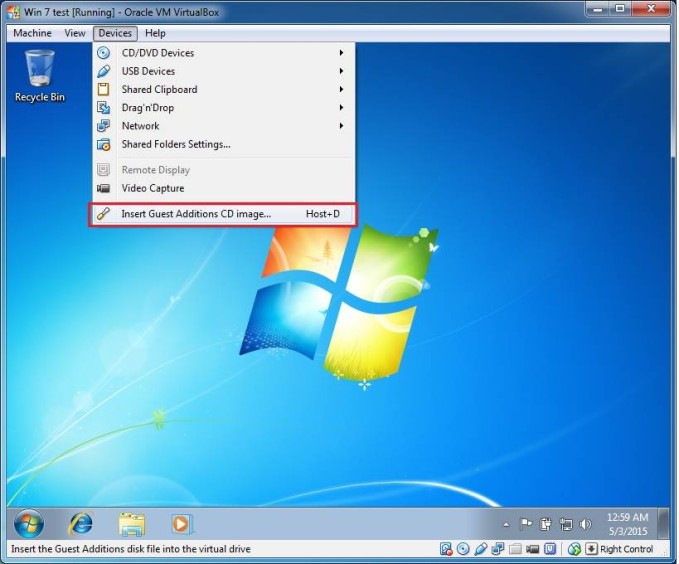The width and height of the screenshot is (679, 564).
Task: Click the hard disk activity status icon
Action: click(446, 549)
